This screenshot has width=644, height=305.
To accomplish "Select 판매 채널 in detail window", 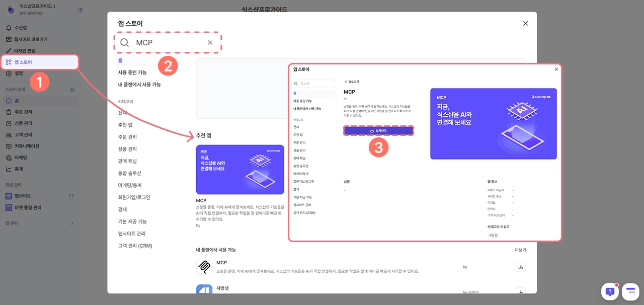I will 299,158.
